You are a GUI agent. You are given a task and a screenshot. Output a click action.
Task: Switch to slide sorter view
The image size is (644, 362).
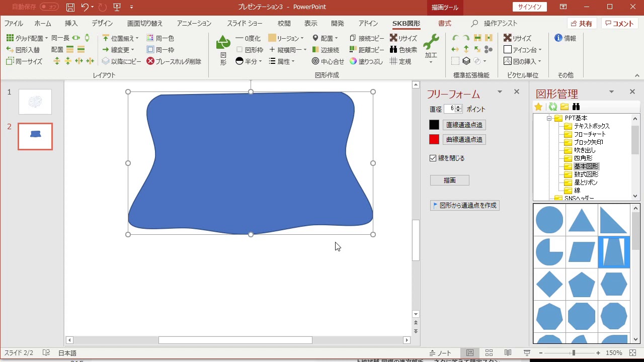[489, 353]
